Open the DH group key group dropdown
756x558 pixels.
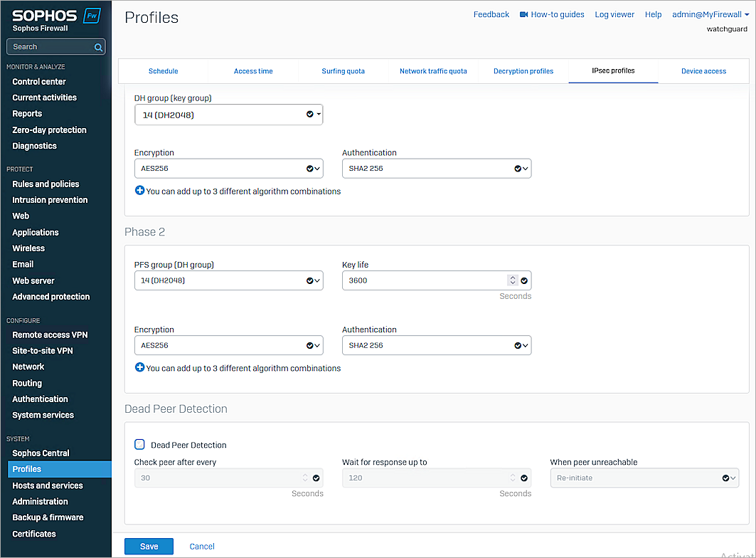[228, 114]
